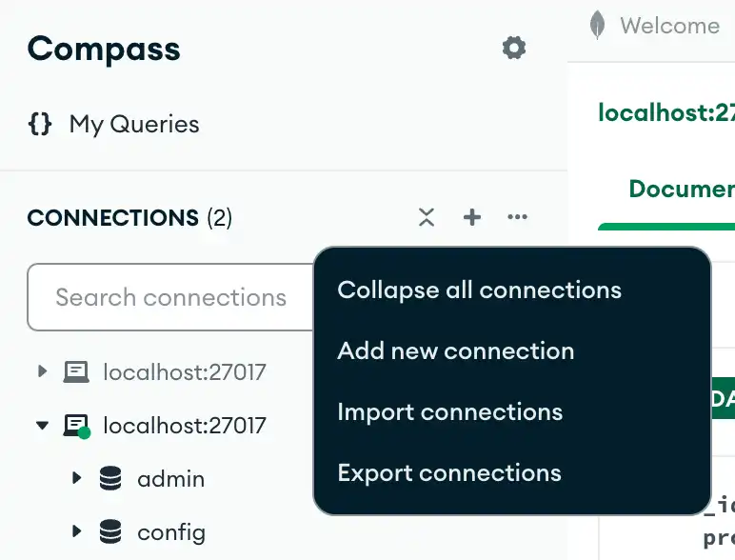735x560 pixels.
Task: Click the Search connections input field
Action: (169, 297)
